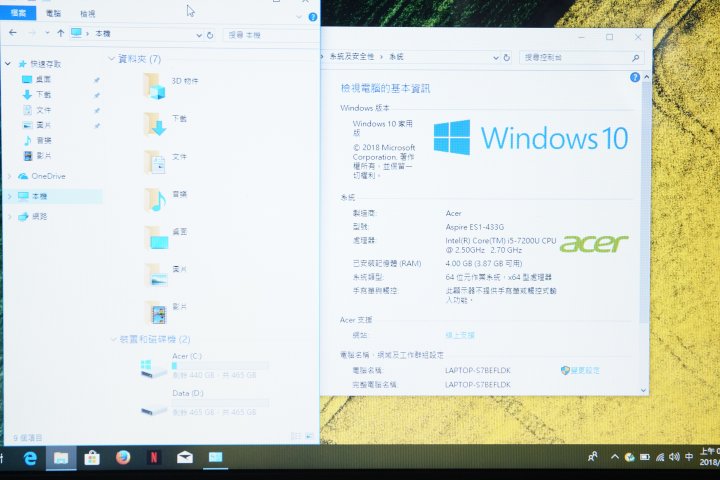This screenshot has height=480, width=720.
Task: Open File Explorer help icon
Action: point(313,17)
